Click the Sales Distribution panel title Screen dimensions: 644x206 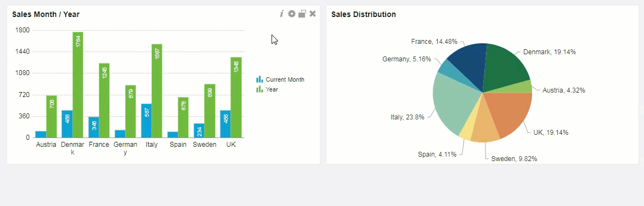364,14
